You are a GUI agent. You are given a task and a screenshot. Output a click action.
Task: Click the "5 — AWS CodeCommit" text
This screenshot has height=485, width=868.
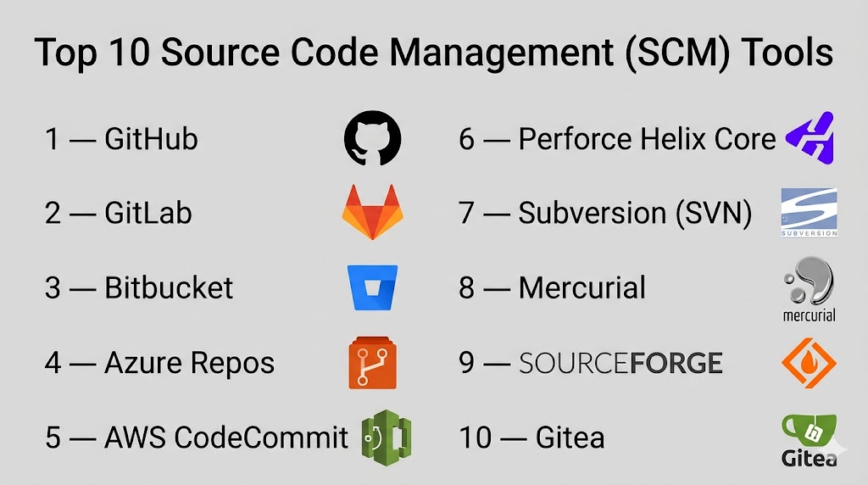point(197,438)
